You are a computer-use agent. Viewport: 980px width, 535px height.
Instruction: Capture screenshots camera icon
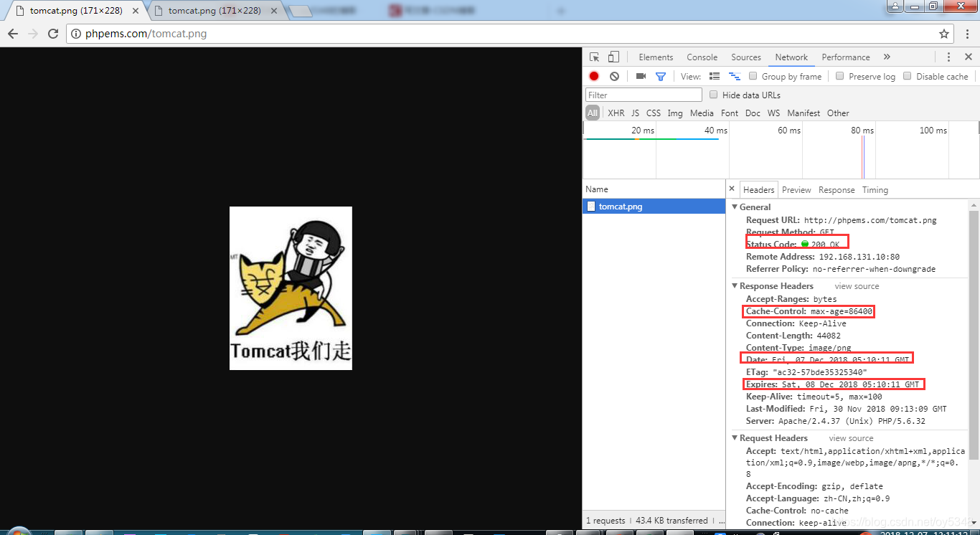pyautogui.click(x=641, y=76)
